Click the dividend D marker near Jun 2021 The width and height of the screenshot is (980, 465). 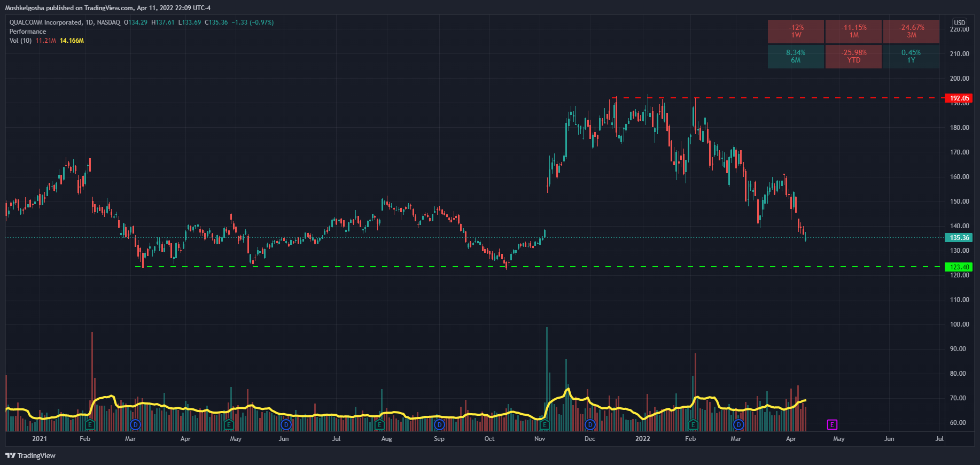(286, 425)
